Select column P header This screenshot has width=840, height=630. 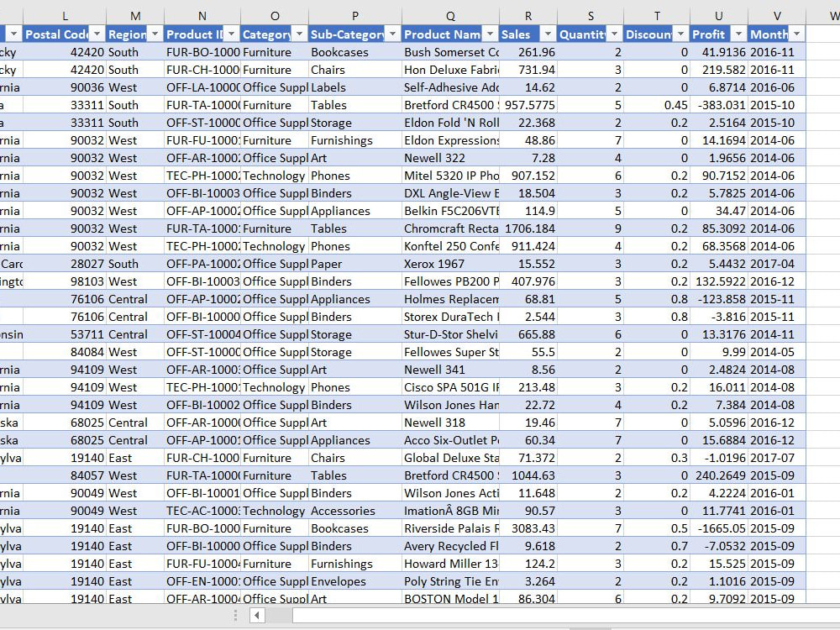355,16
